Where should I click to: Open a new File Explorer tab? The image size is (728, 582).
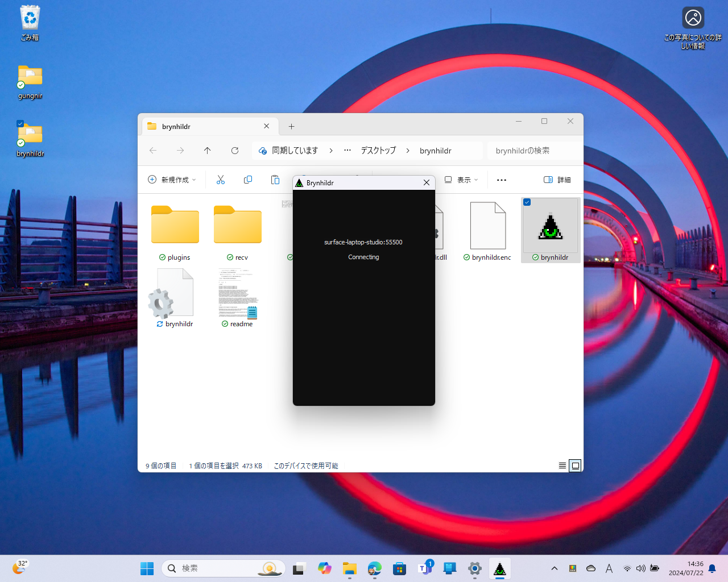click(x=291, y=126)
